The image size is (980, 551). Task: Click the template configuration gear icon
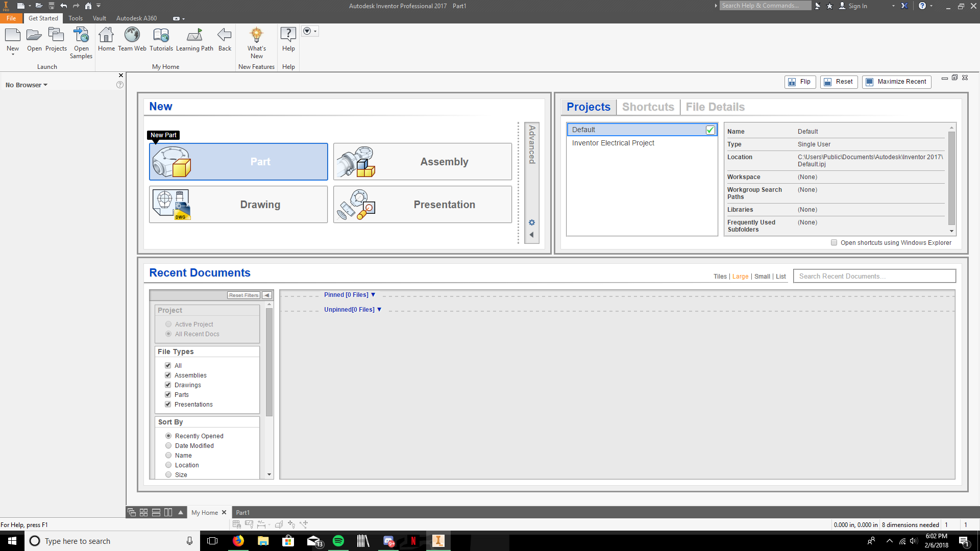pyautogui.click(x=532, y=222)
